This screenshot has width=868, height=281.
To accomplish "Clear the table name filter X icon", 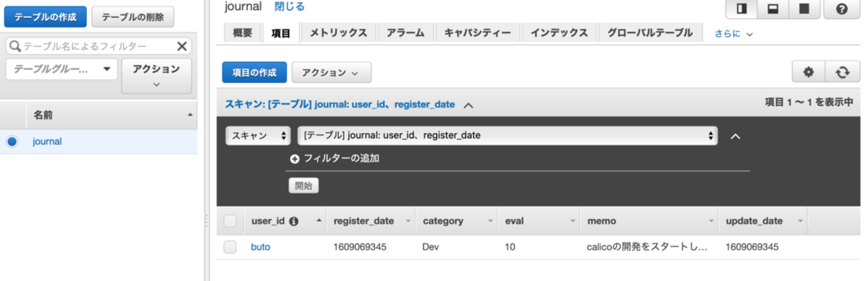I will [181, 46].
